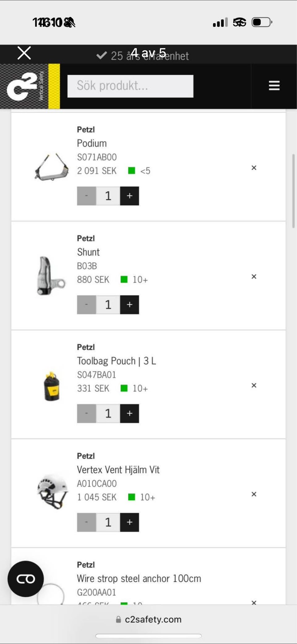
Task: Decrease Shunt quantity with minus
Action: point(86,305)
